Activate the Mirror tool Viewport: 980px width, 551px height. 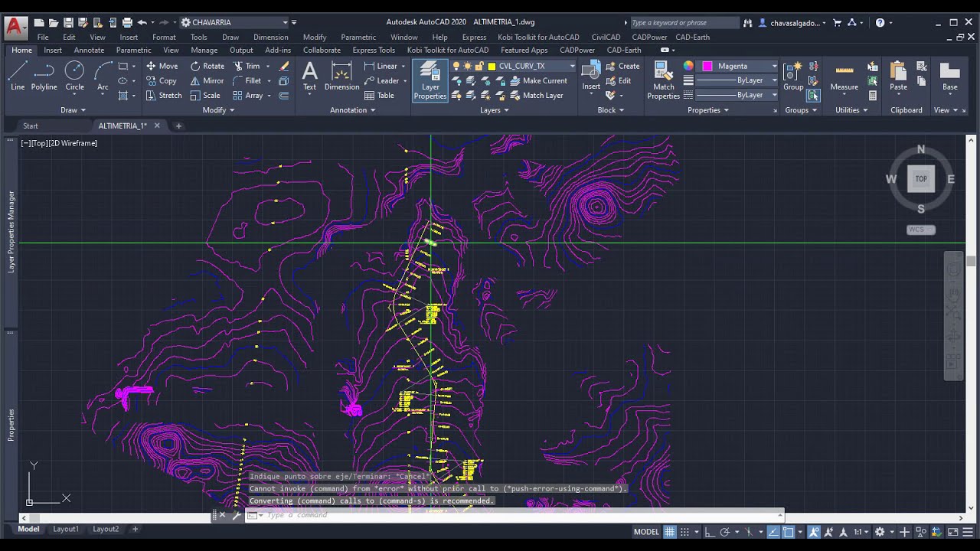pos(207,80)
